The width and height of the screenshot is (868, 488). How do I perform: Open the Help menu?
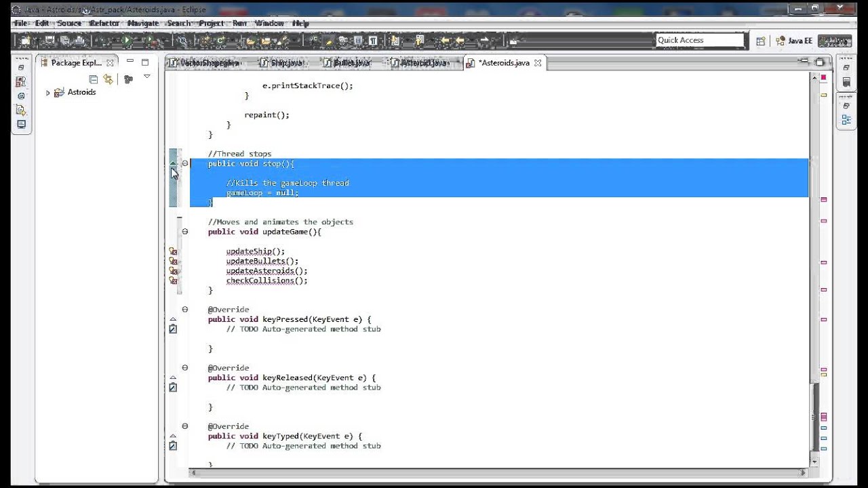(300, 23)
